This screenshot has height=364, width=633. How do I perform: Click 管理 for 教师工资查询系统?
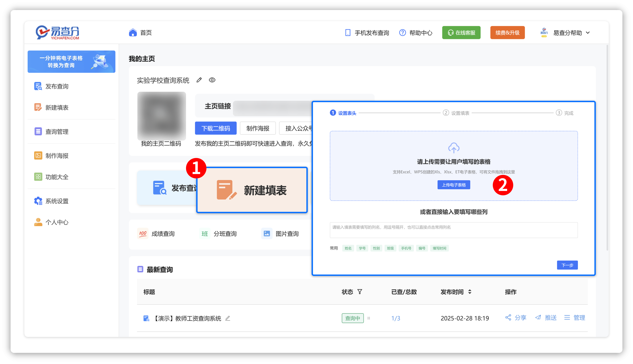pyautogui.click(x=575, y=318)
